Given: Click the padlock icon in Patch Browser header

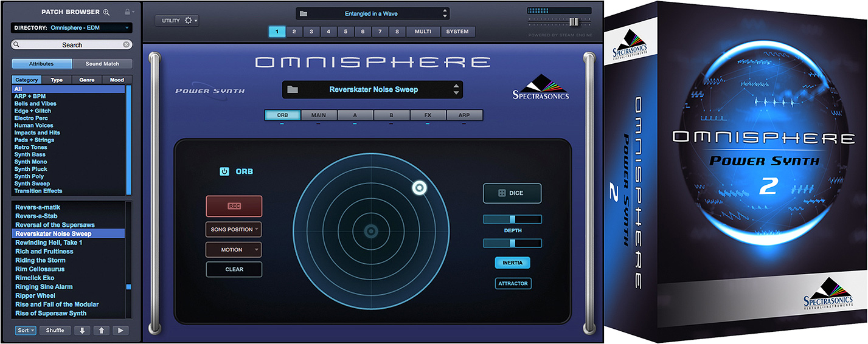Looking at the screenshot, I should pos(127,12).
